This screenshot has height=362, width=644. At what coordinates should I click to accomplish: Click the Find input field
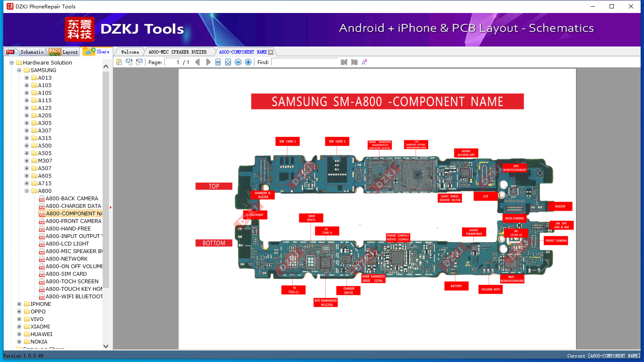tap(305, 62)
